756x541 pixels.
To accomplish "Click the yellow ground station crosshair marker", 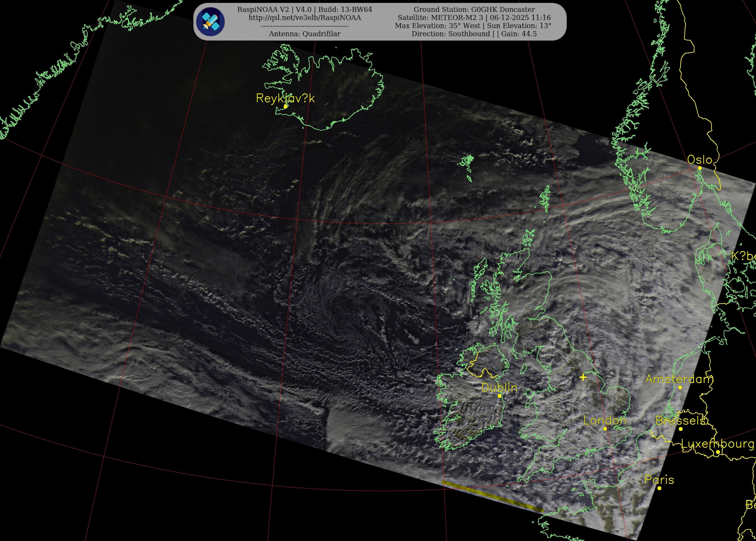I will point(583,377).
